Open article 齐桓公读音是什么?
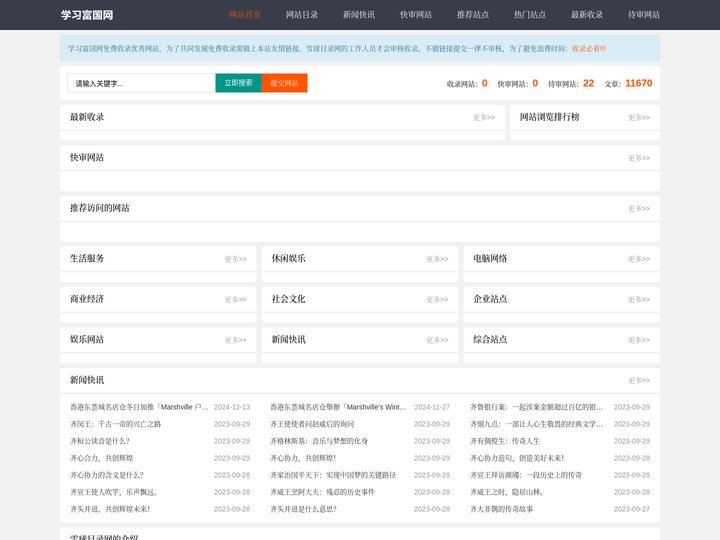This screenshot has height=540, width=720. tap(100, 441)
